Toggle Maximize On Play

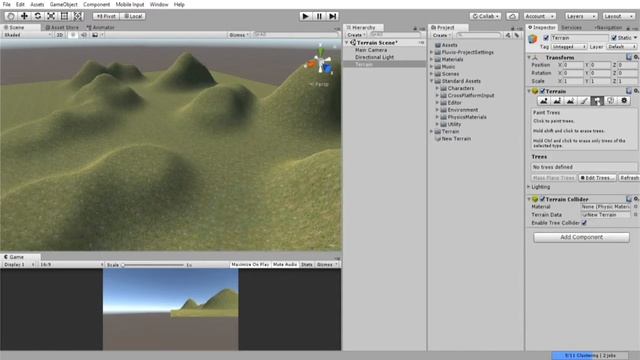click(x=250, y=264)
